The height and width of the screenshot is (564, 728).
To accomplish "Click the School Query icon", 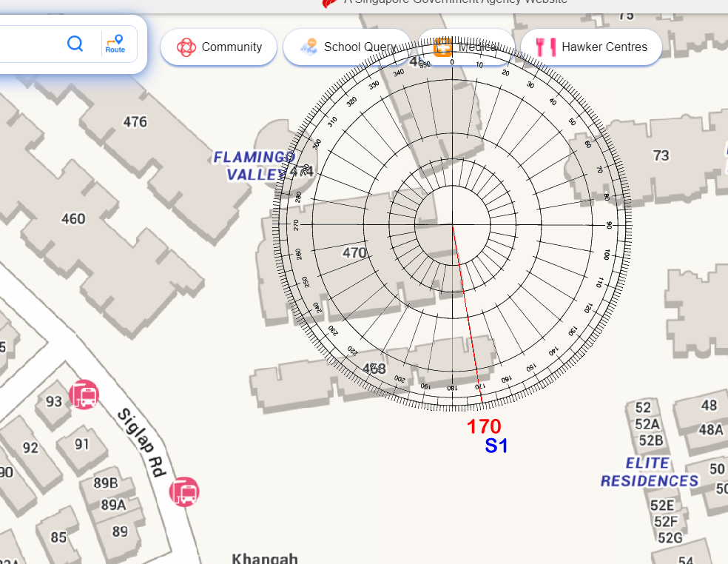I will pos(309,47).
